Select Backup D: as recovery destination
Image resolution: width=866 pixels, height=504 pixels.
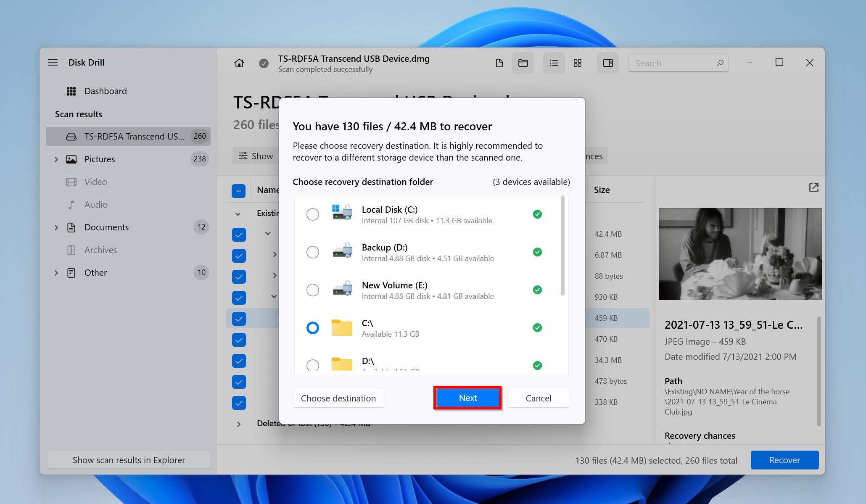pos(312,251)
